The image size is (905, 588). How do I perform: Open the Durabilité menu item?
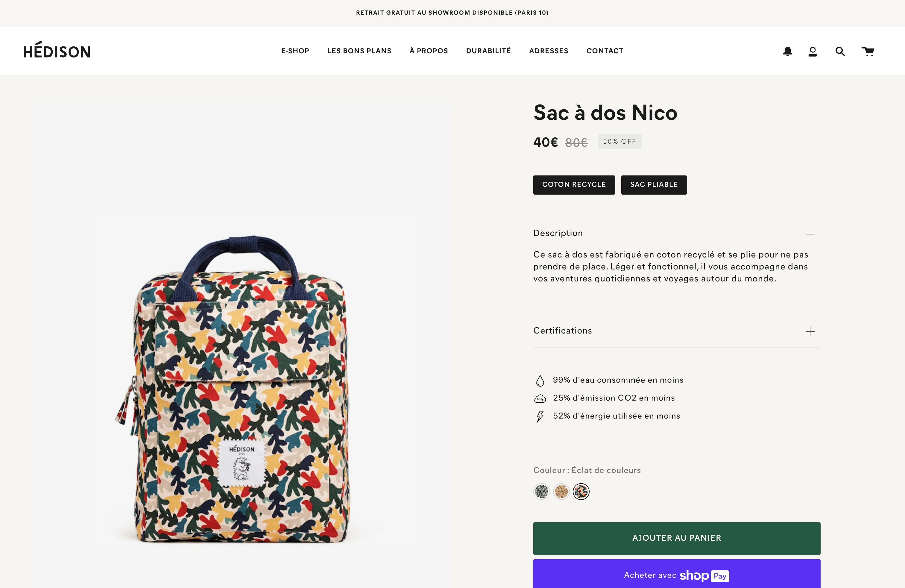[x=488, y=51]
